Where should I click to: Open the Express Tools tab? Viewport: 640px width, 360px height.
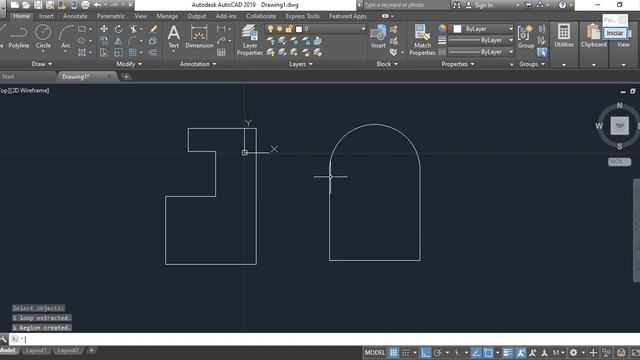302,16
